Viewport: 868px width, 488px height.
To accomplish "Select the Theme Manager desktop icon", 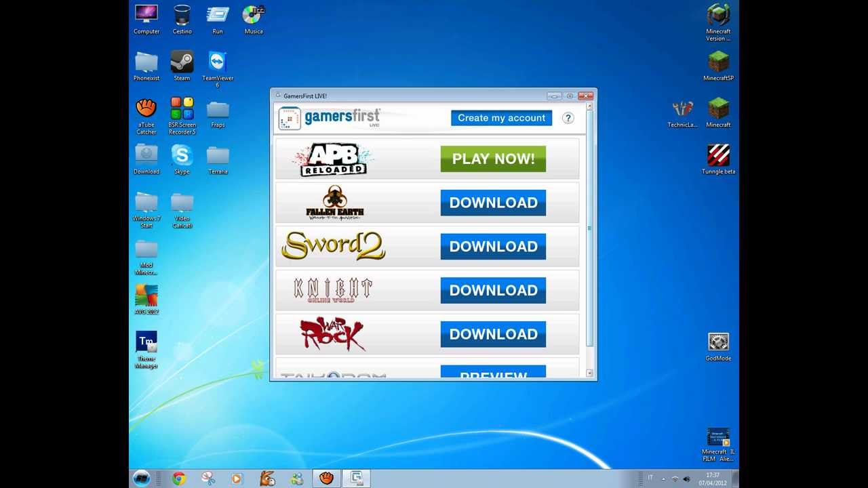I will pos(146,350).
